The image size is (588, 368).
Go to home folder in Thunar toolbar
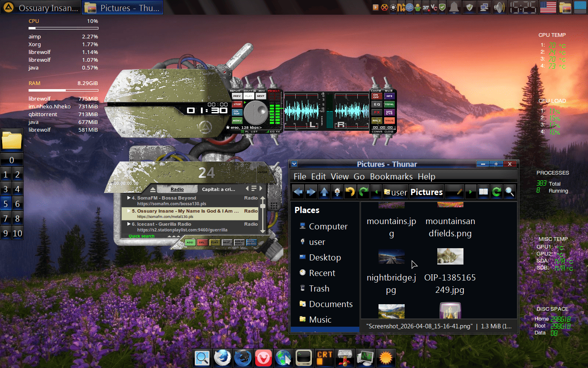[337, 192]
